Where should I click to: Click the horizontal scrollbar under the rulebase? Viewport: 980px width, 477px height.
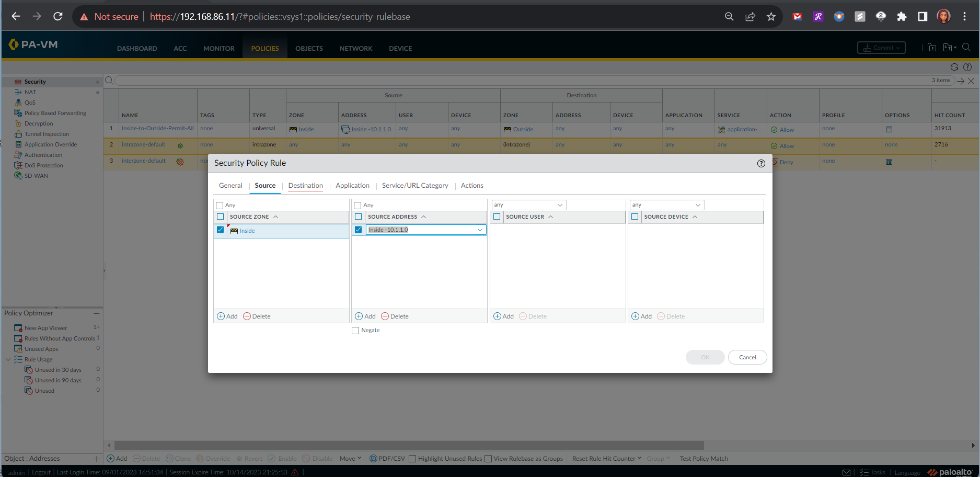[409, 445]
